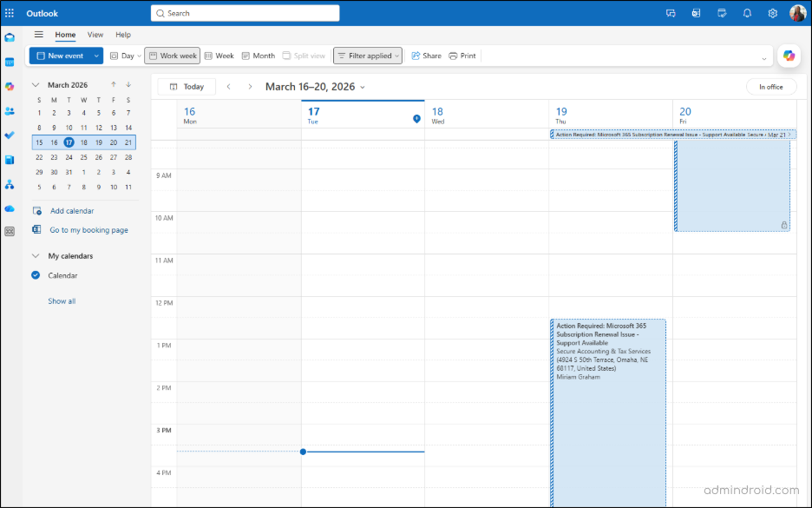Launch Copilot from the left rail
Viewport: 812px width, 508px height.
(x=10, y=85)
